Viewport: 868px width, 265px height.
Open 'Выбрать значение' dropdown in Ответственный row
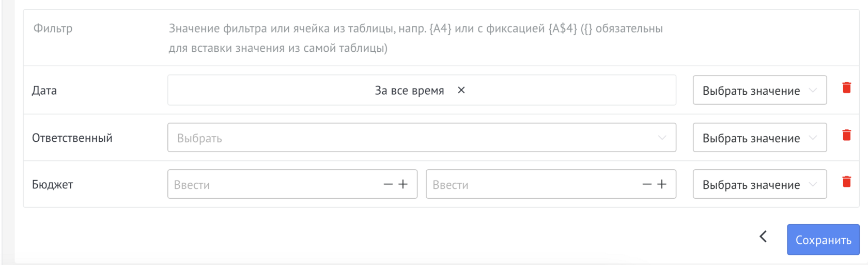click(759, 138)
